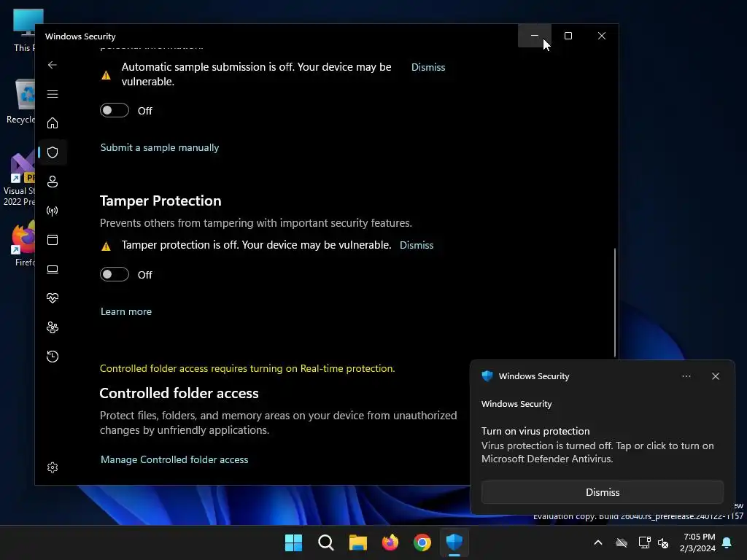This screenshot has height=560, width=747.
Task: Click Dismiss button in notification toast
Action: tap(602, 492)
